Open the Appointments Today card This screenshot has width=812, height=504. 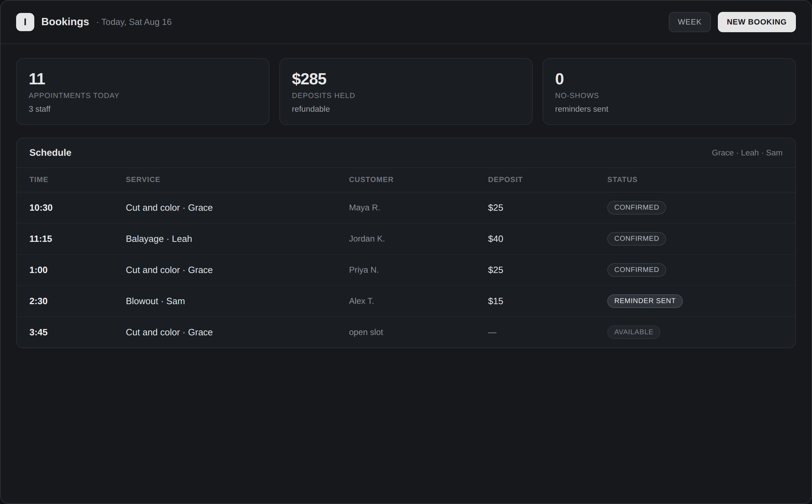pyautogui.click(x=143, y=91)
